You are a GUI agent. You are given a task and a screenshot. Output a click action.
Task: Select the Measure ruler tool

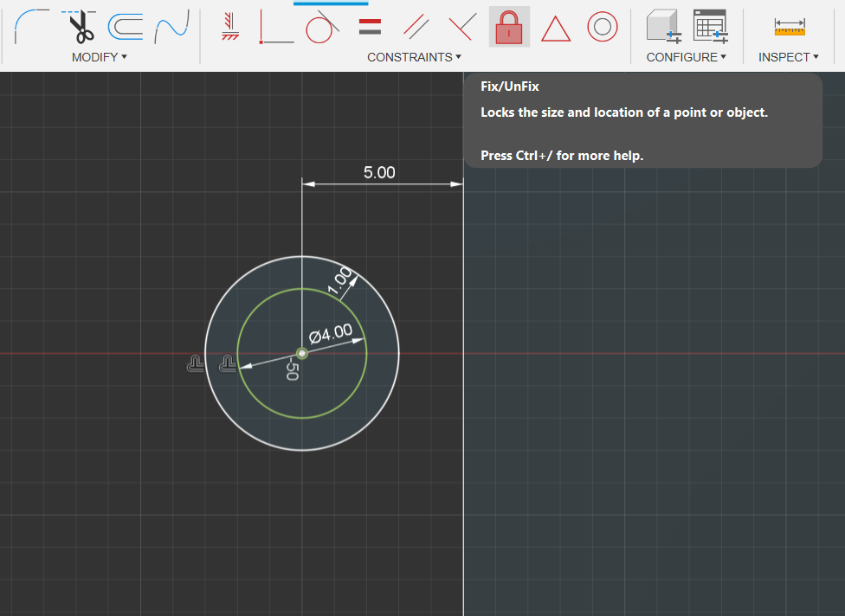[790, 27]
